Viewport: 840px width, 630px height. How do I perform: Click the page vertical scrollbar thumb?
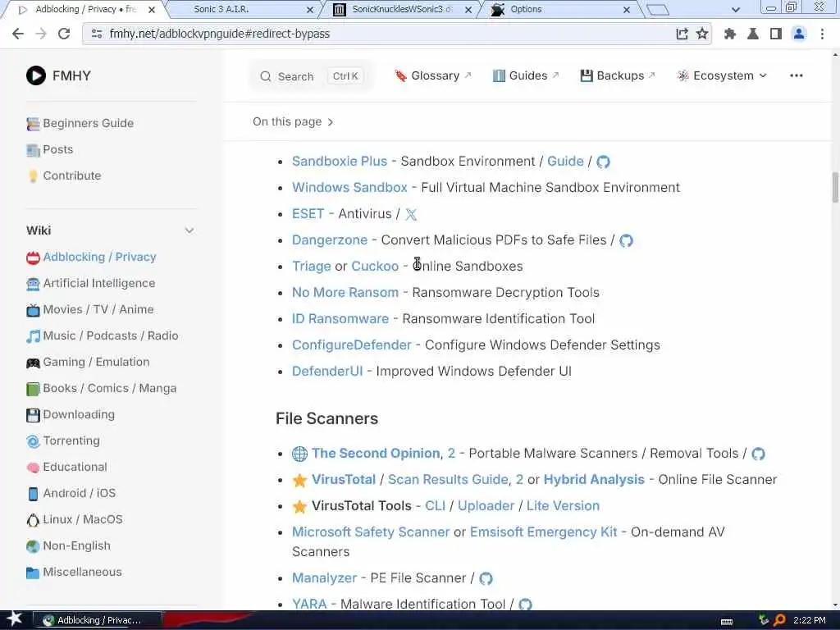[x=835, y=187]
